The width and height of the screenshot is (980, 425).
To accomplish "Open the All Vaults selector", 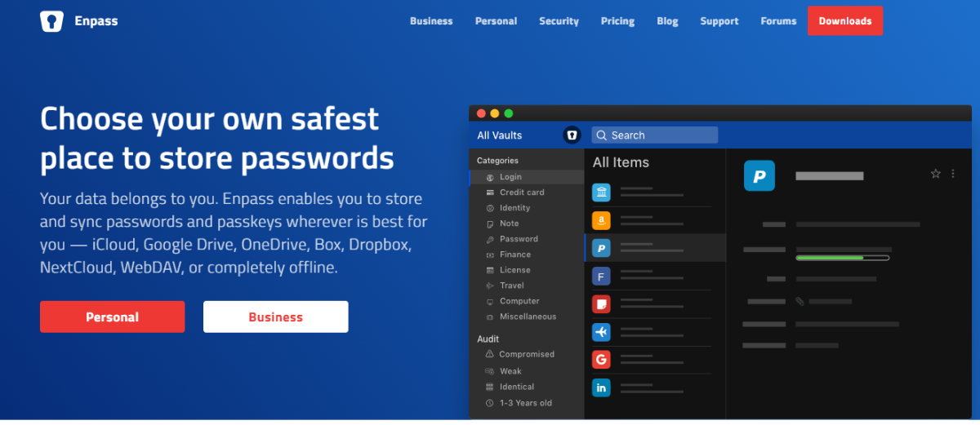I will tap(499, 135).
